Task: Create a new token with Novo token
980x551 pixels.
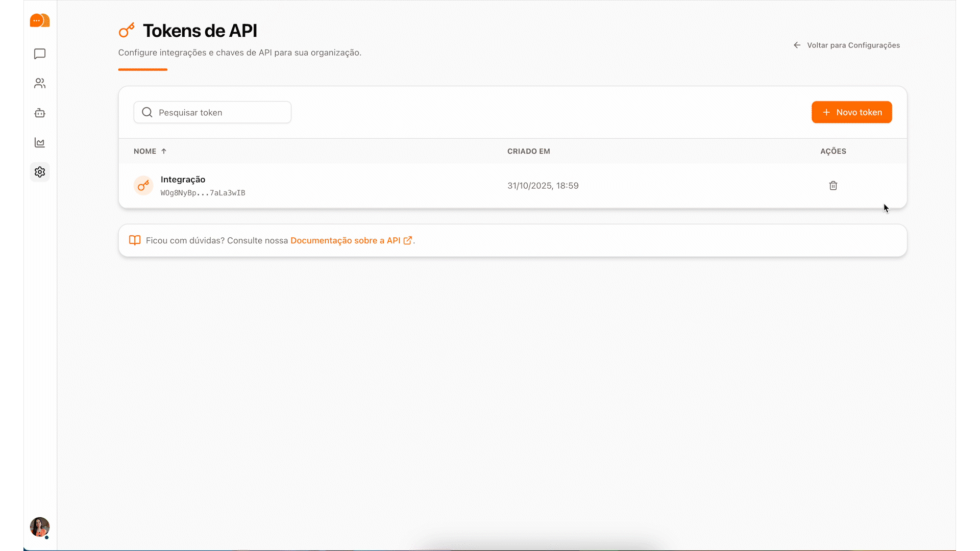Action: (851, 112)
